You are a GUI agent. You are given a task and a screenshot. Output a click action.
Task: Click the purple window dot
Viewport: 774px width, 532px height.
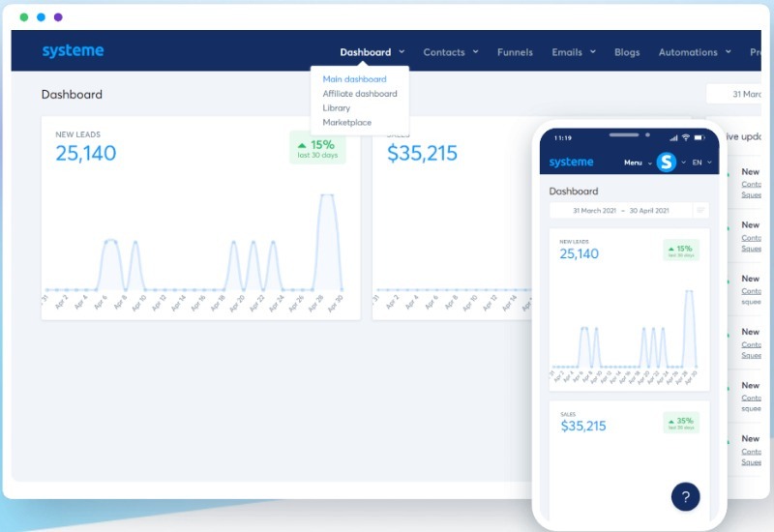tap(58, 17)
